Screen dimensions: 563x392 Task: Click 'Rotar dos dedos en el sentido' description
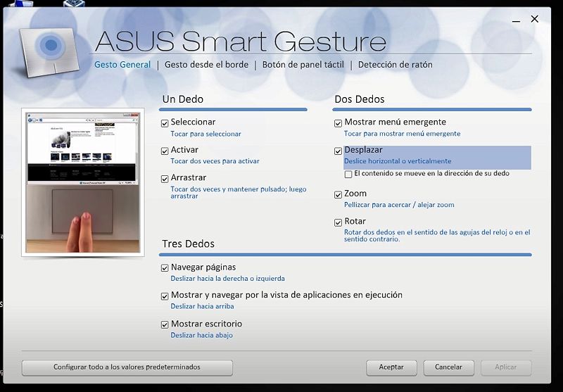tap(437, 236)
